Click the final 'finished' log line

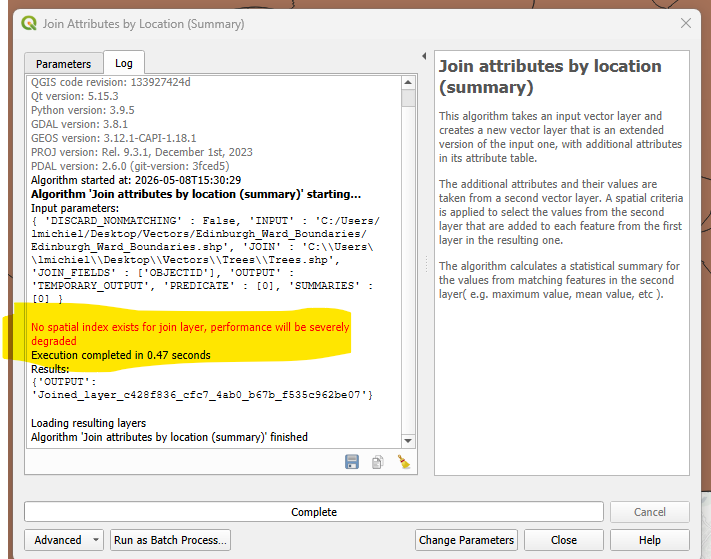[x=169, y=437]
